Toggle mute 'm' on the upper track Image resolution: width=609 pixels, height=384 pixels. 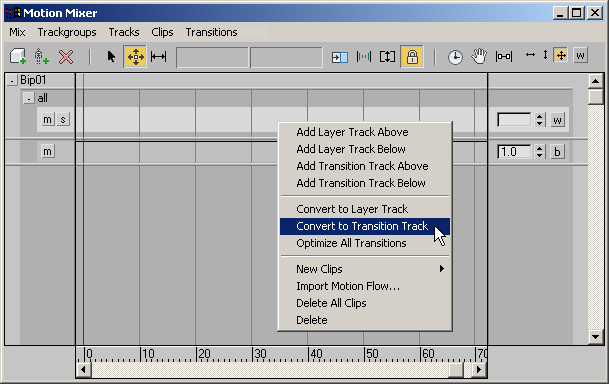pos(47,120)
